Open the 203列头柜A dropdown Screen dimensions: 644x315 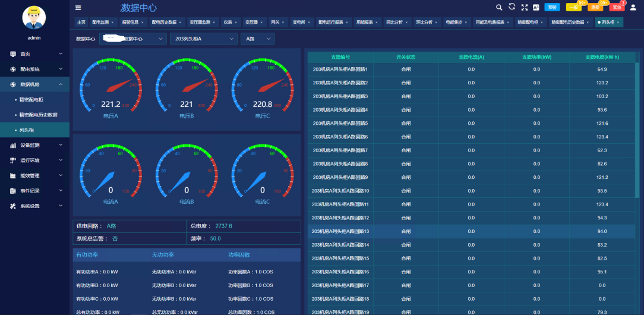click(203, 39)
